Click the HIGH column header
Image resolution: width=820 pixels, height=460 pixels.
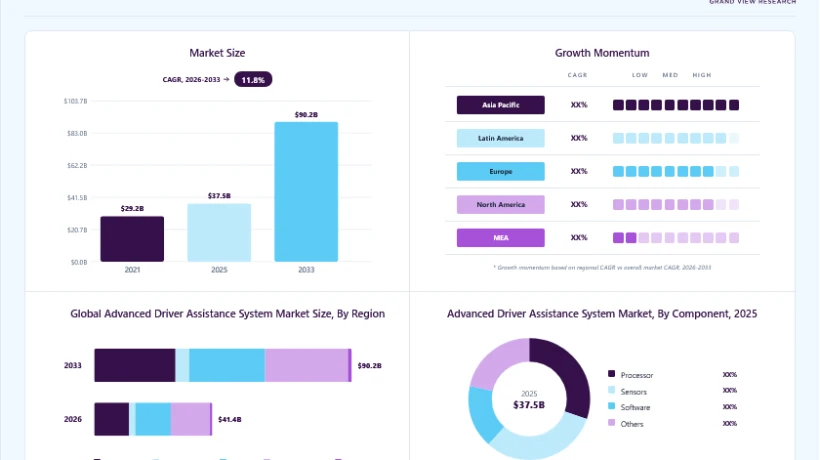click(x=702, y=75)
